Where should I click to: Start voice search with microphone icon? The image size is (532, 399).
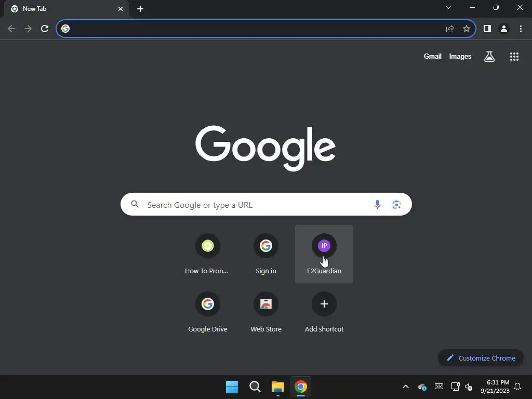(377, 204)
